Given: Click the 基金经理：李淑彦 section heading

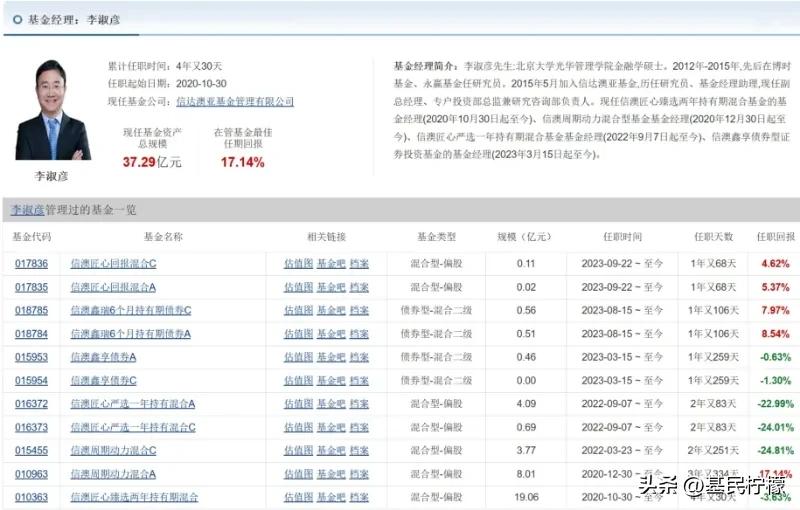Looking at the screenshot, I should coord(73,20).
